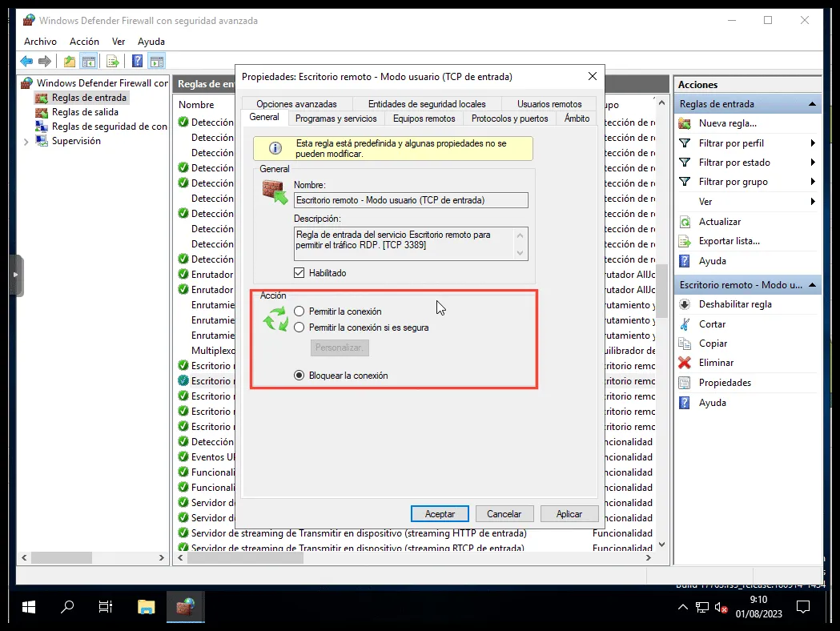Open the Opciones avanzadas tab
840x631 pixels.
point(297,104)
